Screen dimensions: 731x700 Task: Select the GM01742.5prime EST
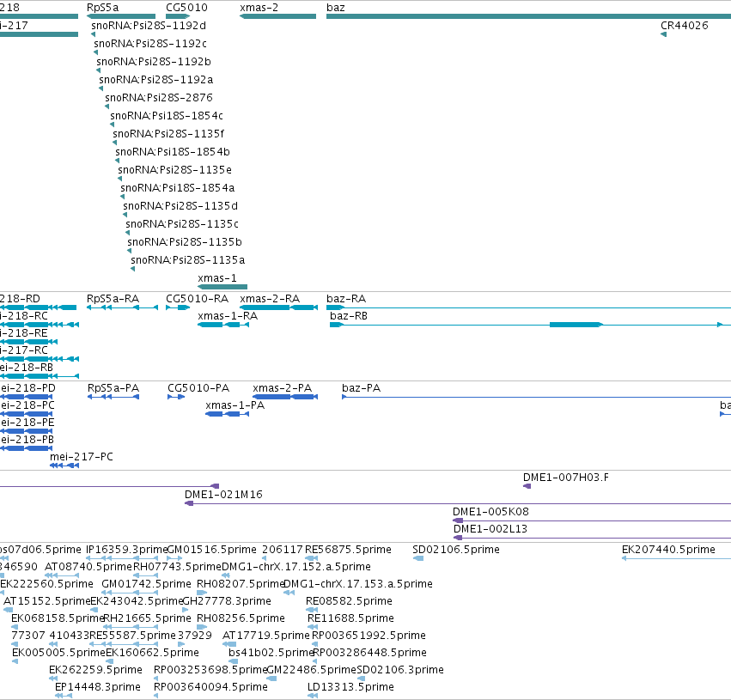(130, 593)
